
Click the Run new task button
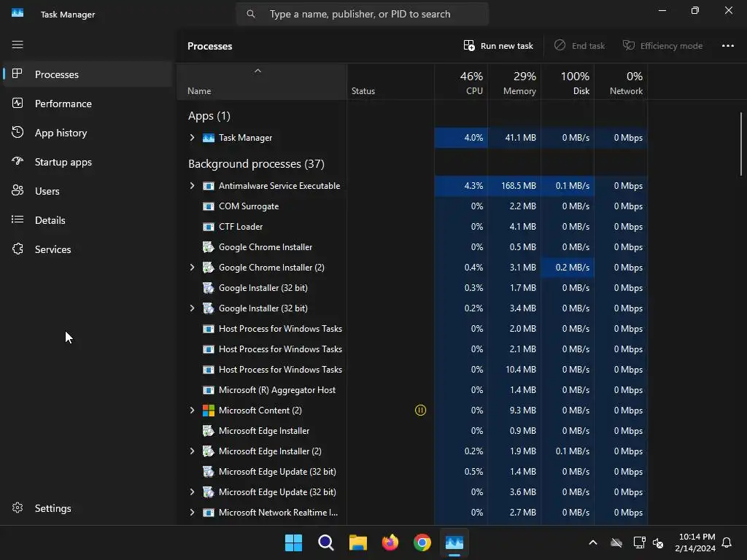498,46
